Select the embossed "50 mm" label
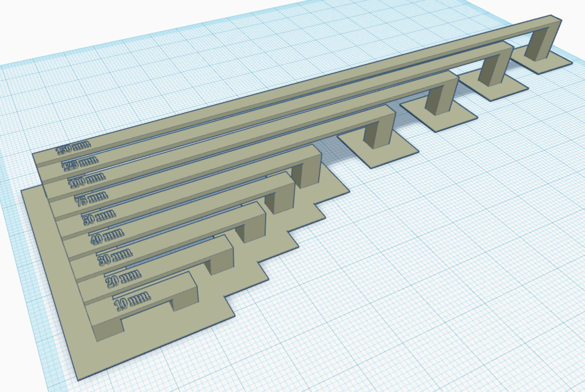The width and height of the screenshot is (585, 392). pyautogui.click(x=99, y=217)
